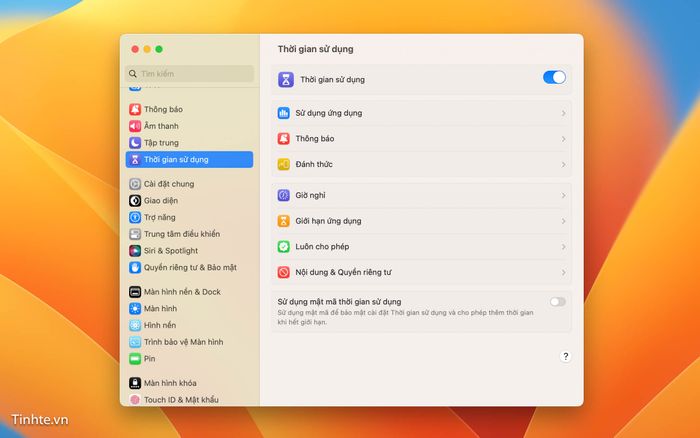Select Quyền riêng tư & Bảo mật label
Screen dimensions: 700x438
pyautogui.click(x=190, y=267)
